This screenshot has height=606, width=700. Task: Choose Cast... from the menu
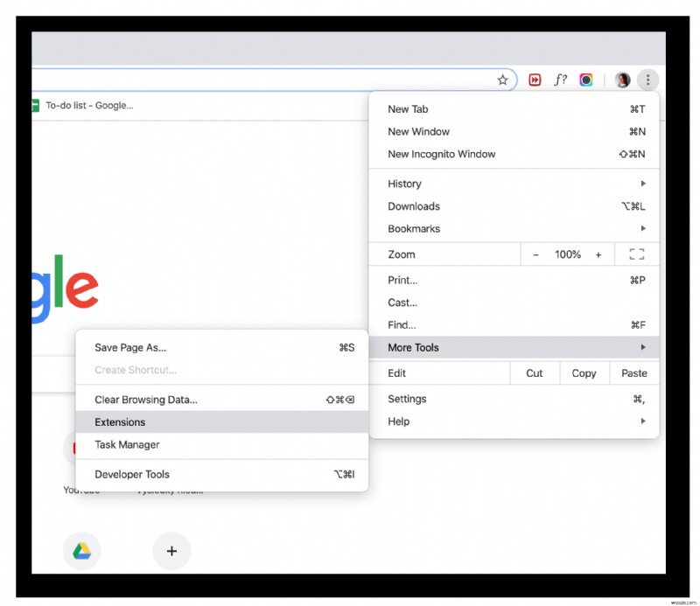(x=514, y=303)
